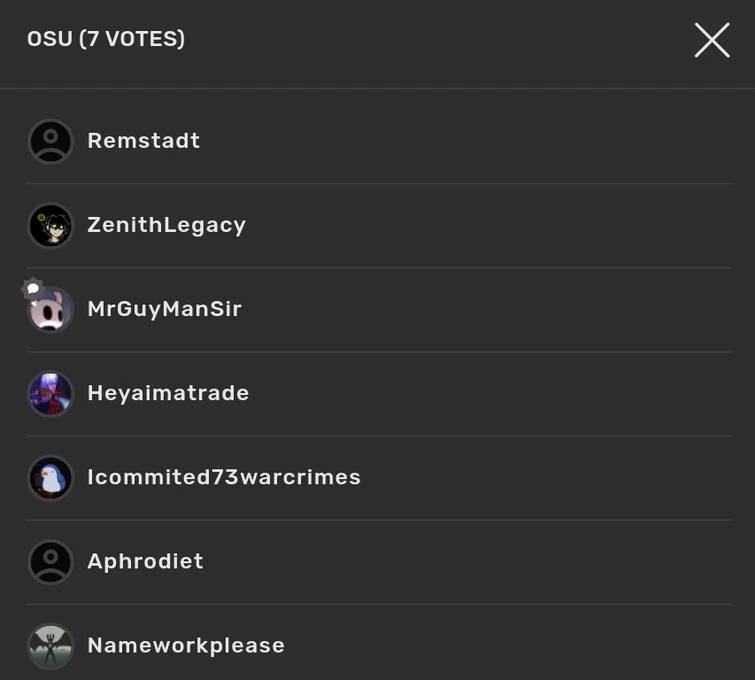The image size is (755, 680).
Task: Select the MrGuyManSir username
Action: point(164,309)
